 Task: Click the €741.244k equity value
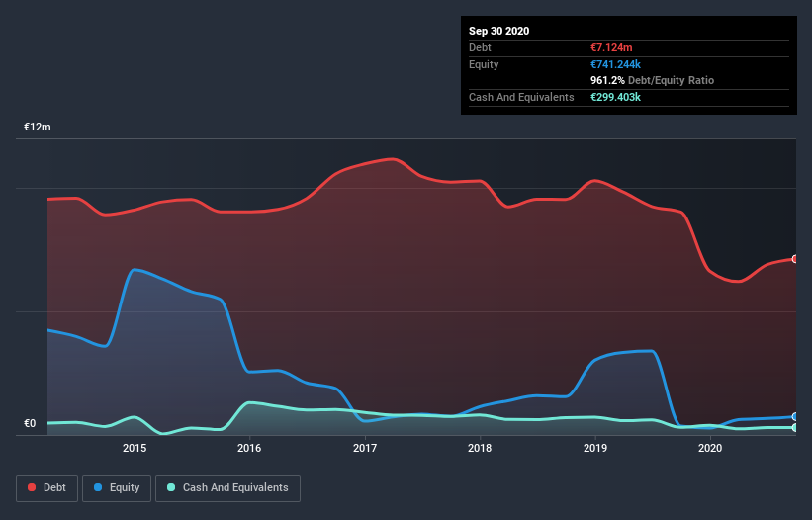615,64
